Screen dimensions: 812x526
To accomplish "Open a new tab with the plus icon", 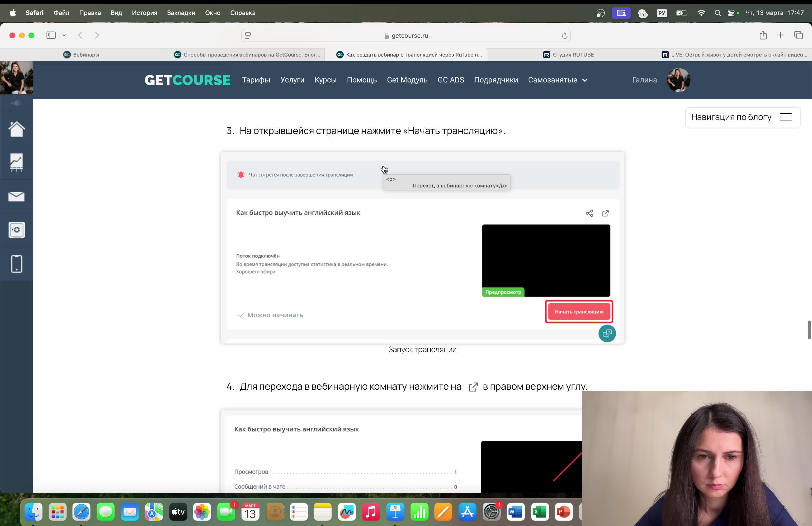I will click(x=781, y=35).
